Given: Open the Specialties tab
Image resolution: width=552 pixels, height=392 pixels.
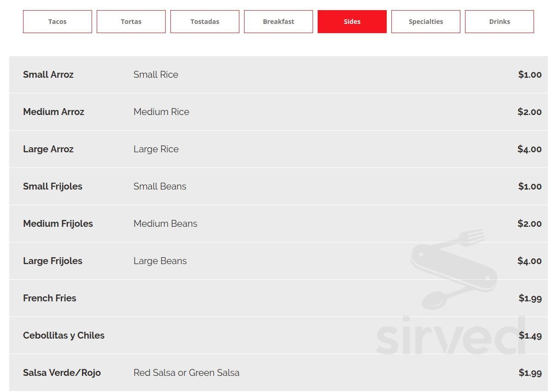Looking at the screenshot, I should [x=426, y=22].
